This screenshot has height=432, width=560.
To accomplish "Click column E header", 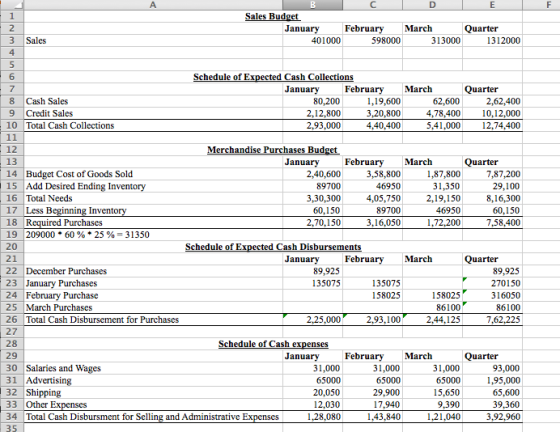I will click(492, 5).
